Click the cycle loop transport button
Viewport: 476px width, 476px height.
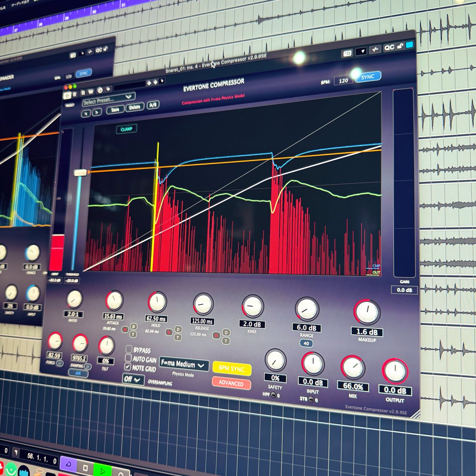tap(68, 464)
